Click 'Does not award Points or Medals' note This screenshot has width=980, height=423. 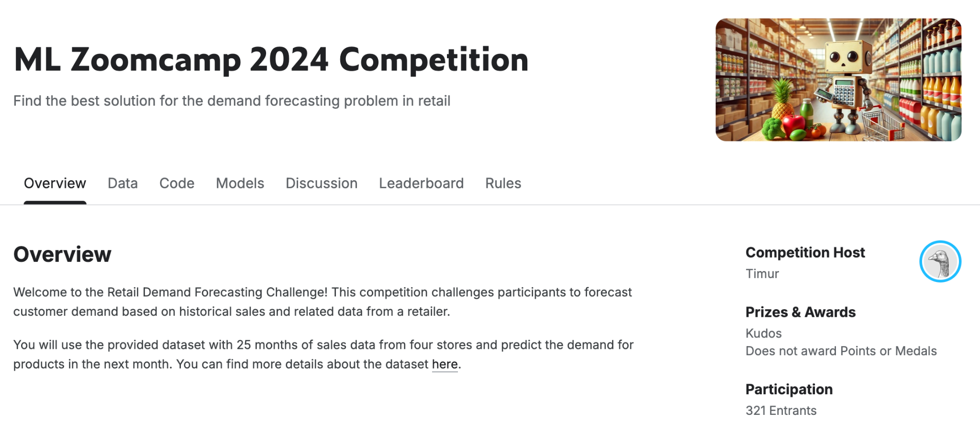(841, 351)
